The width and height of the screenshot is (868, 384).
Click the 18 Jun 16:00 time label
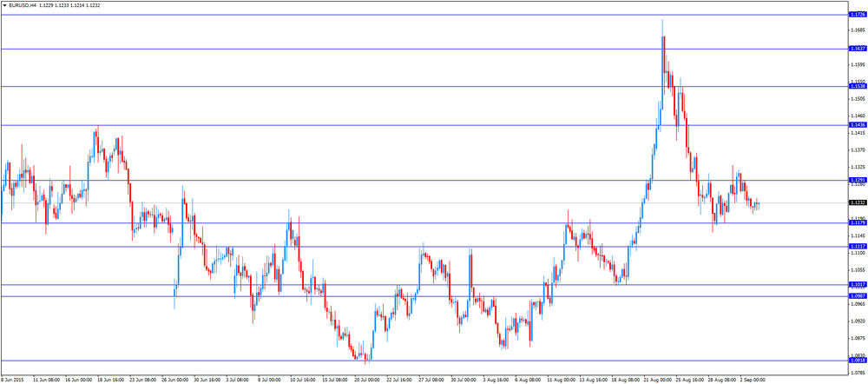111,381
